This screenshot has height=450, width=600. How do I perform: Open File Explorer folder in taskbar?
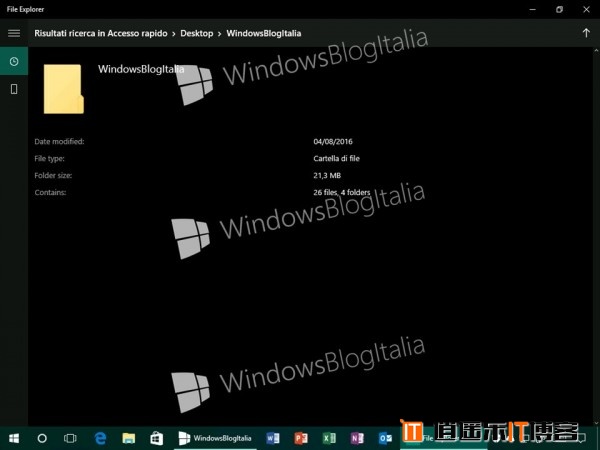(129, 438)
